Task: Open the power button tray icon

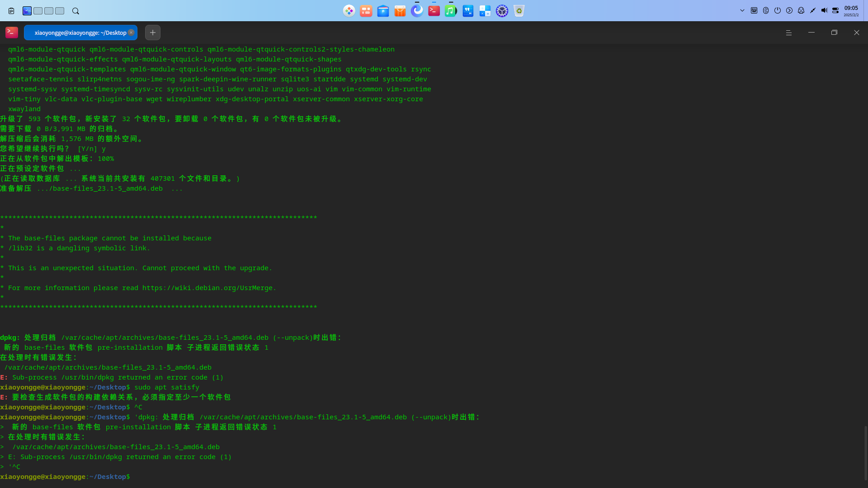Action: point(778,10)
